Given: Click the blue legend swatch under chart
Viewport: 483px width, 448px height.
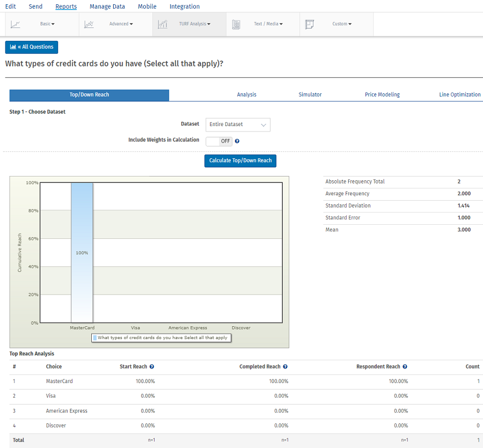Looking at the screenshot, I should 95,338.
